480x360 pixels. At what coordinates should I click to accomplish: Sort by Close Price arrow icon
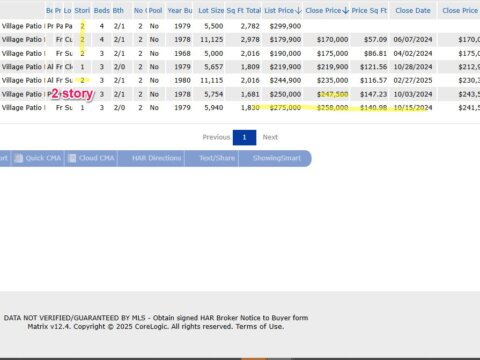click(x=346, y=11)
